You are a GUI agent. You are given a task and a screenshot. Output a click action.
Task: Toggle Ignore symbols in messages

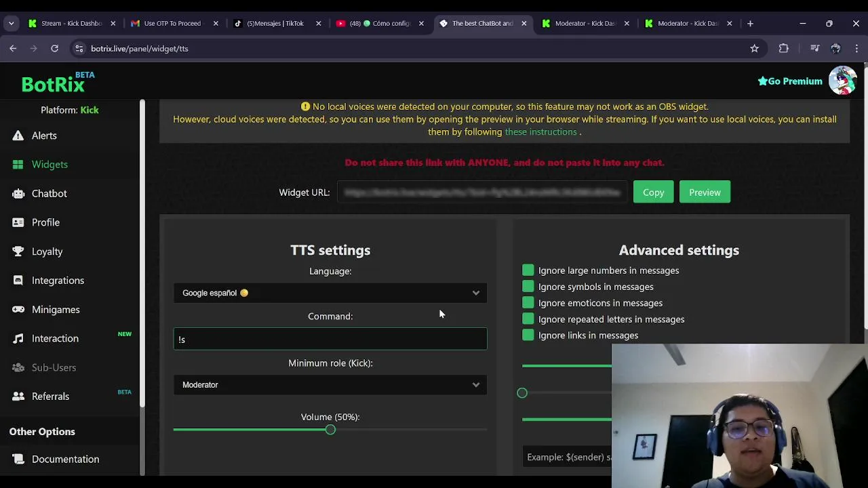(x=528, y=287)
